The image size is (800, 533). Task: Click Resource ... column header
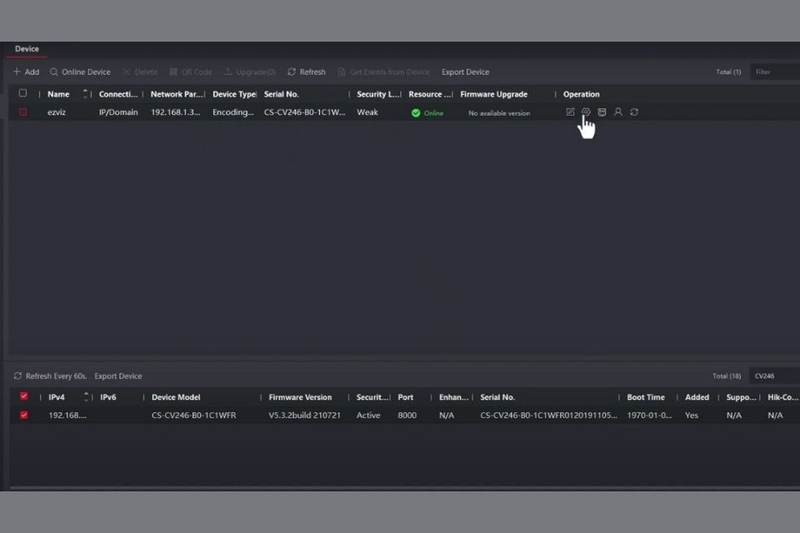coord(430,94)
